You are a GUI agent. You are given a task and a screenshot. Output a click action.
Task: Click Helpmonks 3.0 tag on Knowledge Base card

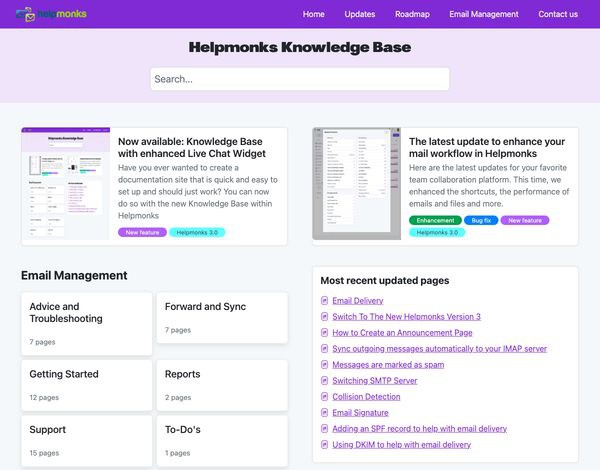click(x=197, y=232)
